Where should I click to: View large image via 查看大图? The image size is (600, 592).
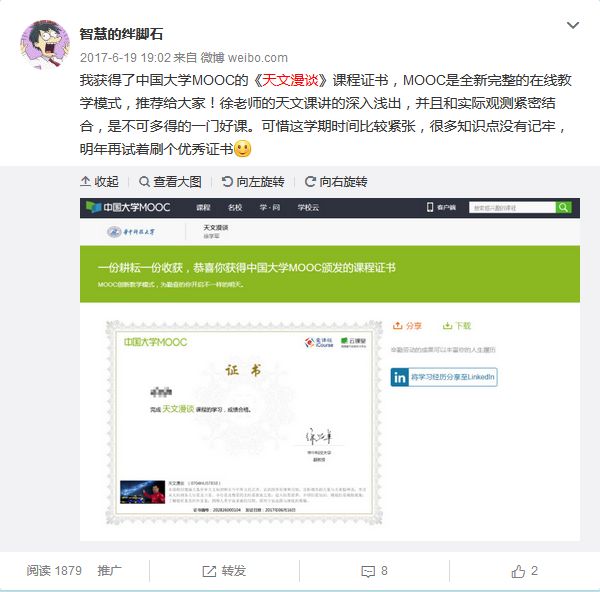click(x=170, y=182)
